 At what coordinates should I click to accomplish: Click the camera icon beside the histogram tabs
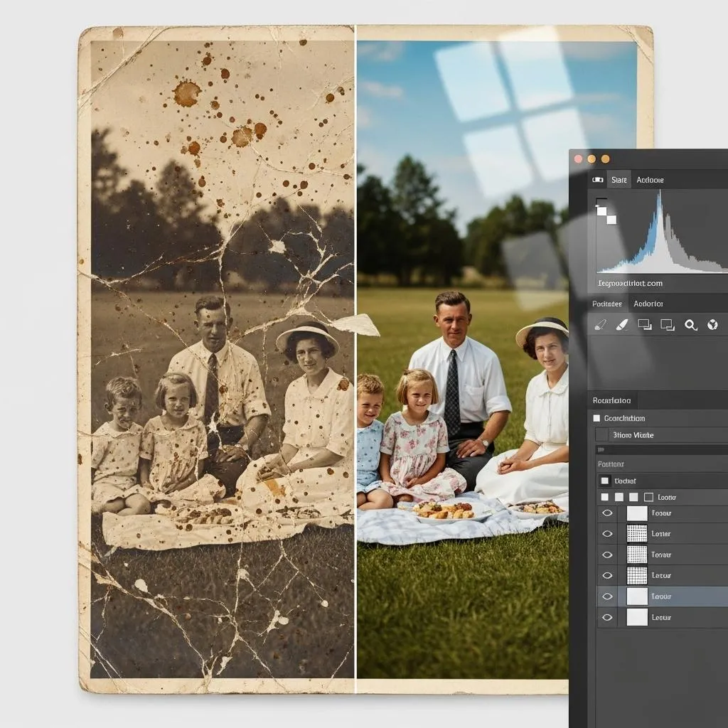pos(597,180)
